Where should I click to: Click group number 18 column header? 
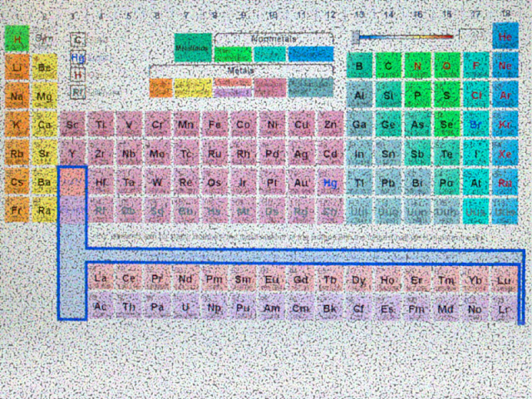coord(505,13)
